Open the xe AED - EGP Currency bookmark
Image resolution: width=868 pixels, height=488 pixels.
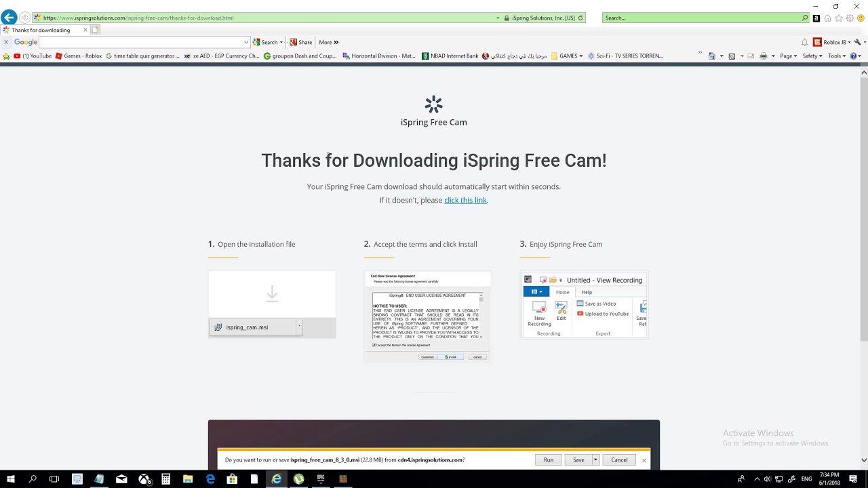pos(222,56)
